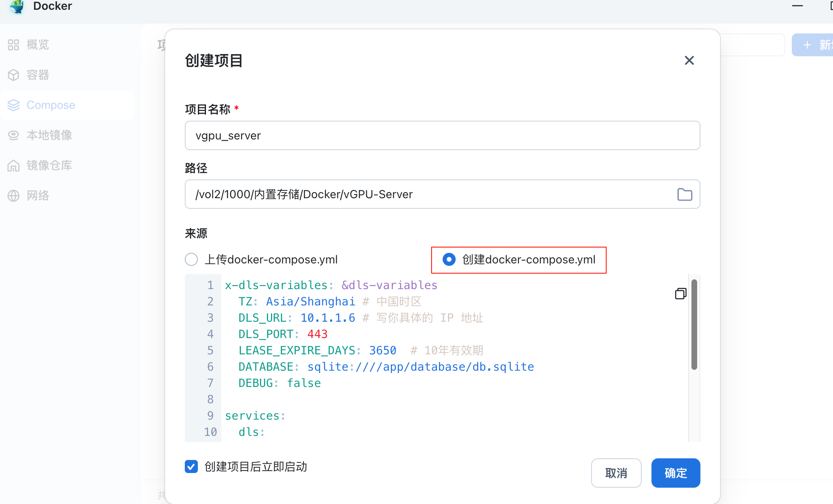The image size is (833, 504).
Task: Click the Compose layers icon
Action: point(13,105)
